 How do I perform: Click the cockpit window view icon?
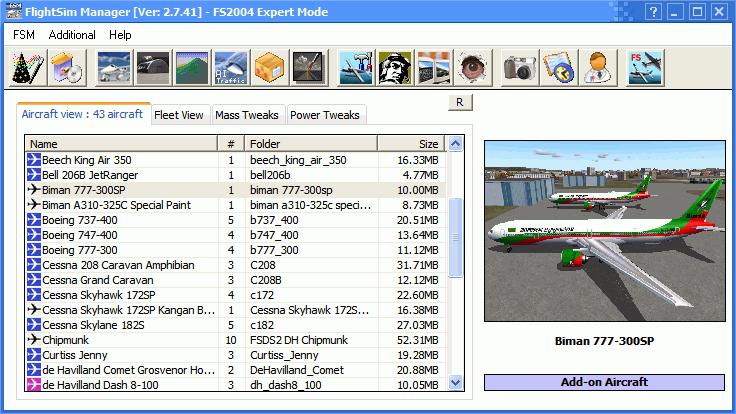click(x=434, y=68)
